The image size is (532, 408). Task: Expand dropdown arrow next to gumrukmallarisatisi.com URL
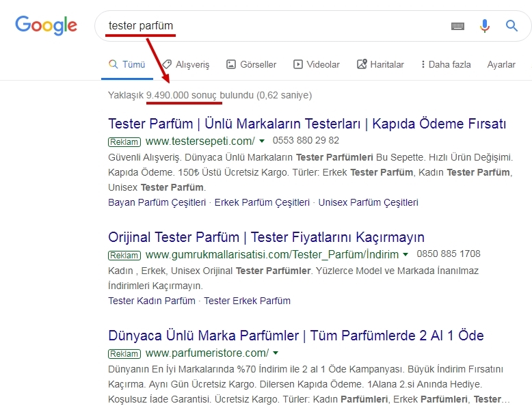pyautogui.click(x=405, y=254)
